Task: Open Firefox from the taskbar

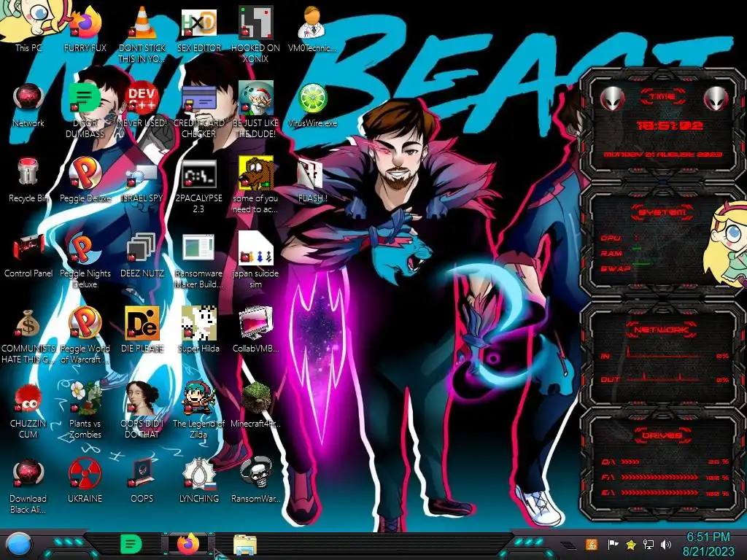Action: [x=188, y=544]
